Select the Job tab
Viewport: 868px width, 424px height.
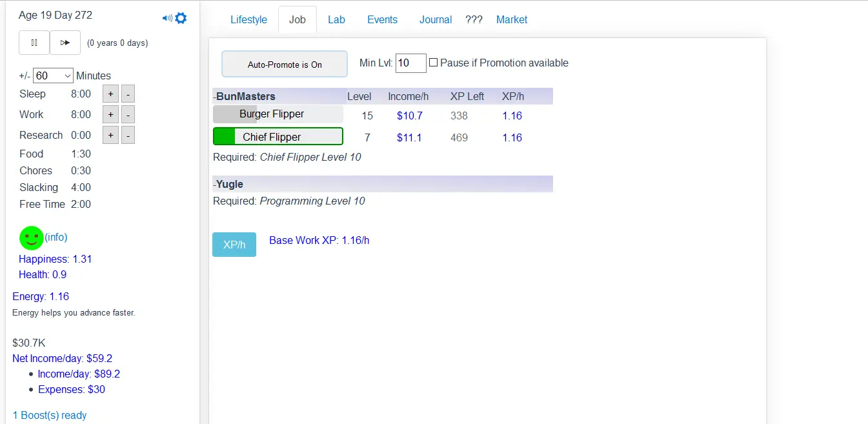click(x=298, y=19)
